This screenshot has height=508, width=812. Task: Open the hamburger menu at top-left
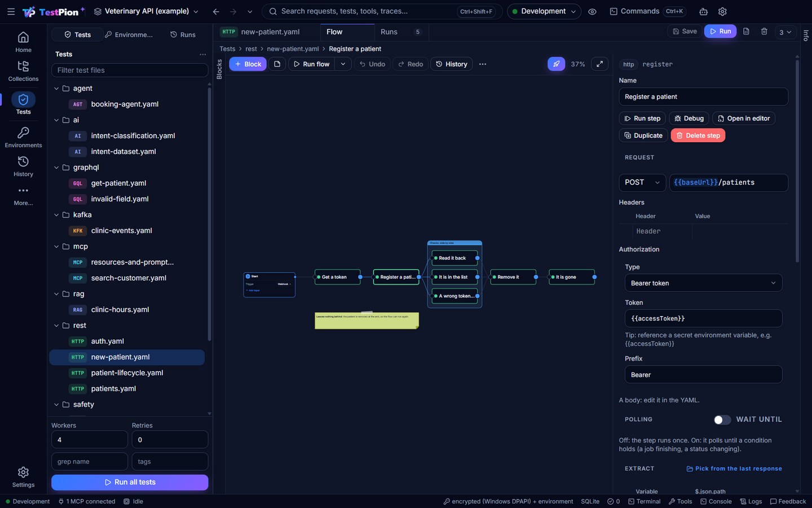click(11, 11)
